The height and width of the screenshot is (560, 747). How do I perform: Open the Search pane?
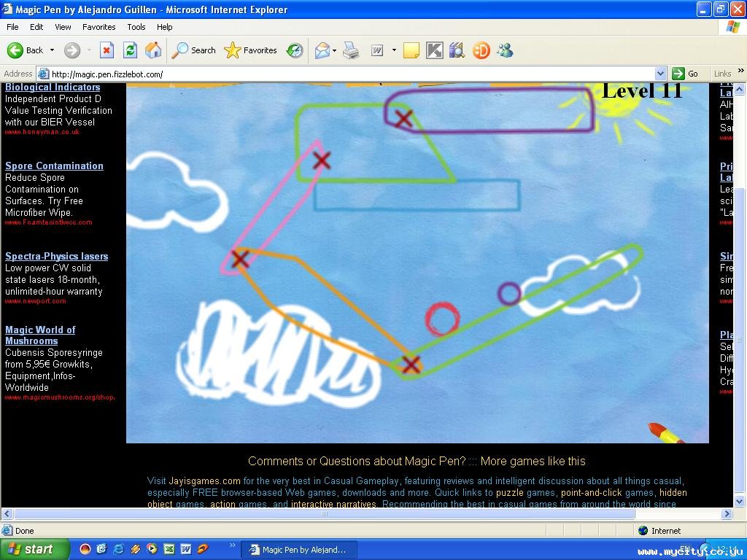[x=194, y=50]
